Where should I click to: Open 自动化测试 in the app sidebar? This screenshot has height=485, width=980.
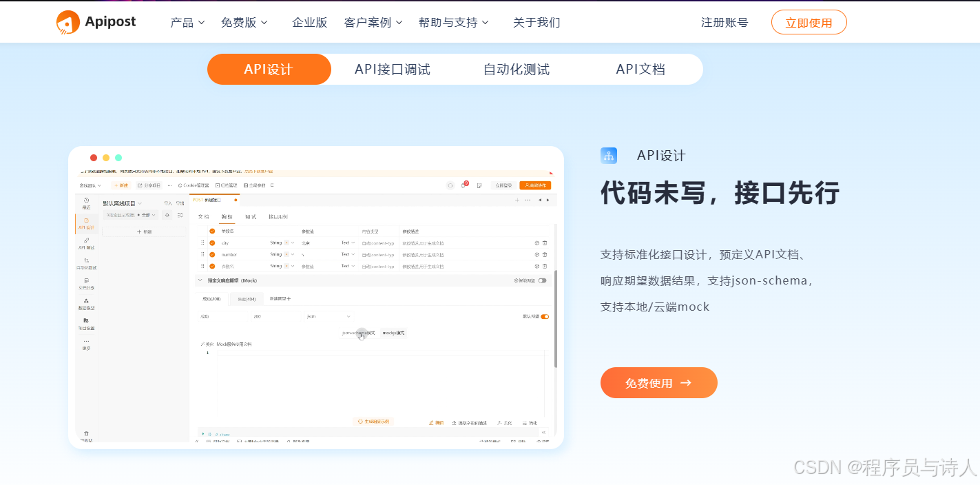click(86, 263)
